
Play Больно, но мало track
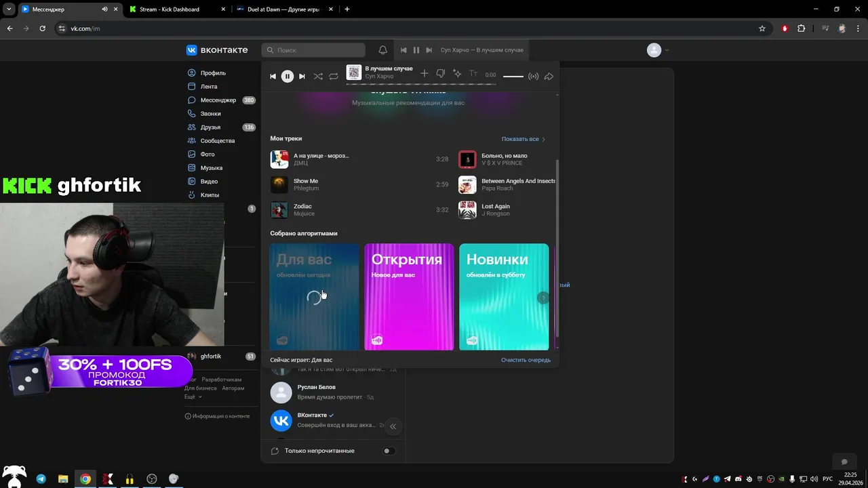click(507, 159)
